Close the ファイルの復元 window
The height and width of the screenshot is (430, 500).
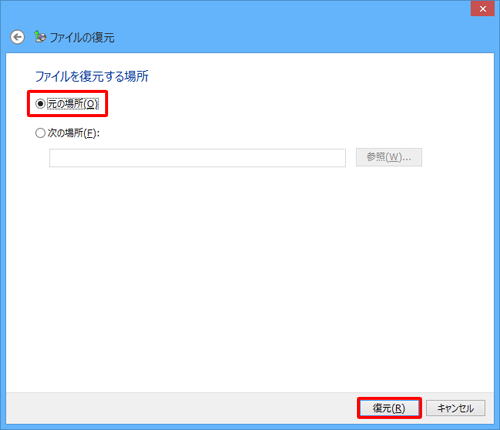pyautogui.click(x=482, y=9)
